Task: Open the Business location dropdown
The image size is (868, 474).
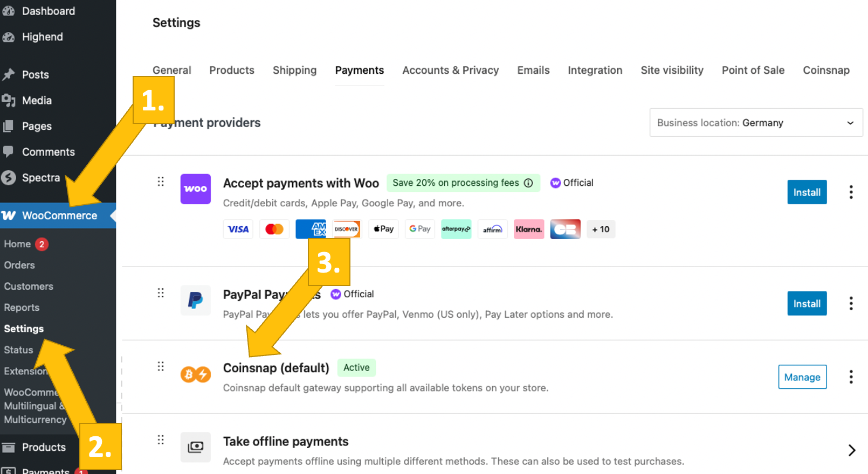Action: point(756,123)
